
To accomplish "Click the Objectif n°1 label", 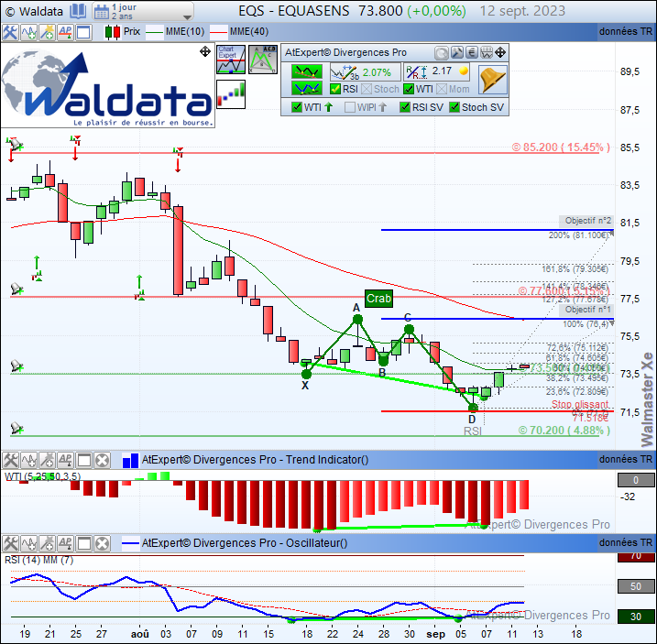I will point(587,310).
